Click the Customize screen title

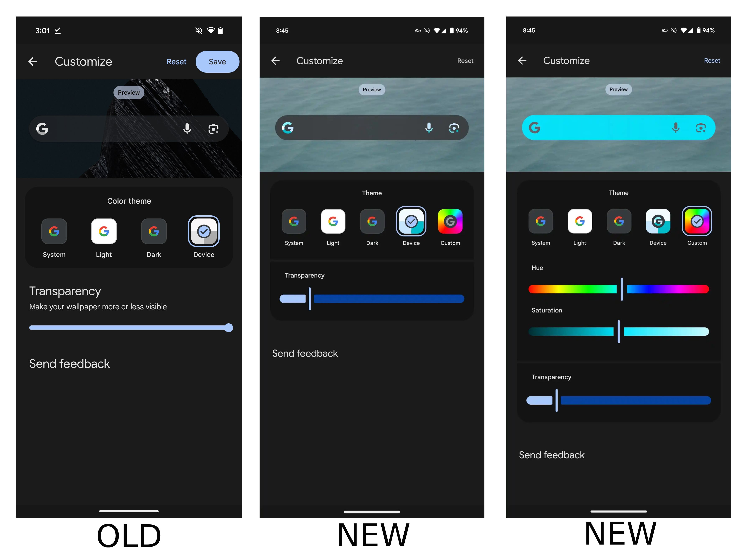point(82,61)
